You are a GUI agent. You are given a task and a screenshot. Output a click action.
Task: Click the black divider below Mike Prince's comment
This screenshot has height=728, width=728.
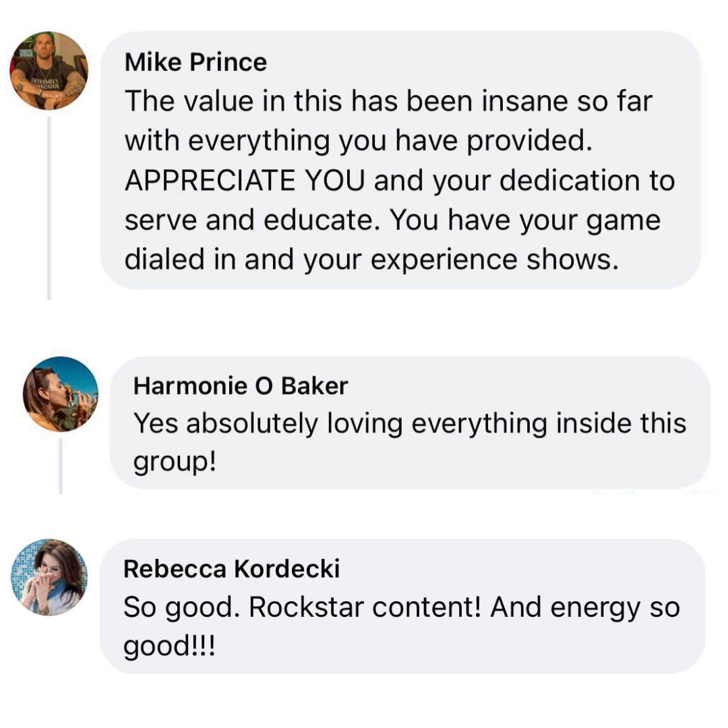coord(364,317)
